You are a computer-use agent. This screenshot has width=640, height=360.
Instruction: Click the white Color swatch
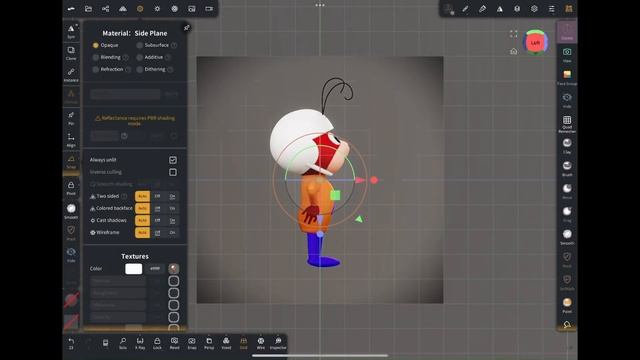133,269
